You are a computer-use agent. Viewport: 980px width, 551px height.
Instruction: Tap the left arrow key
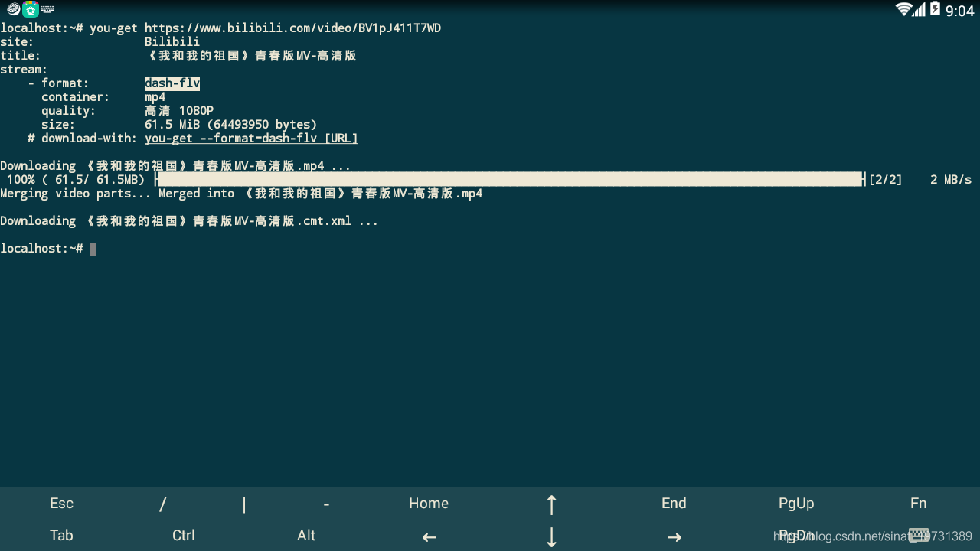(x=429, y=536)
